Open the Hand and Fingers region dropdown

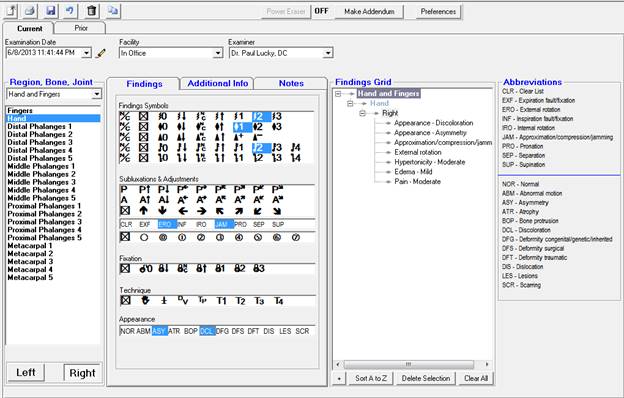click(96, 94)
